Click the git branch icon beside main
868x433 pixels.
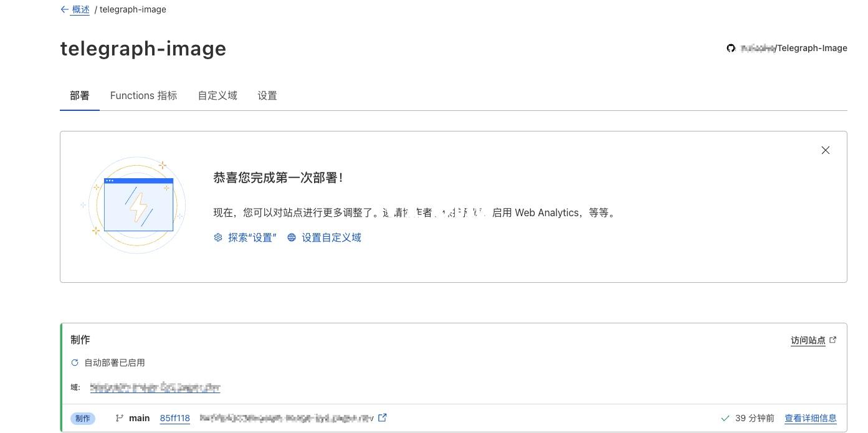pos(120,418)
